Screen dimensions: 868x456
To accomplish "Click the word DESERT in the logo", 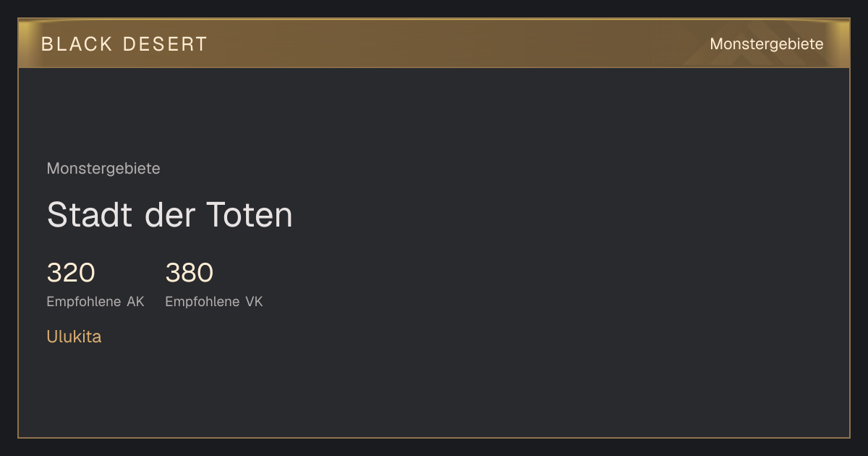I will (x=166, y=44).
